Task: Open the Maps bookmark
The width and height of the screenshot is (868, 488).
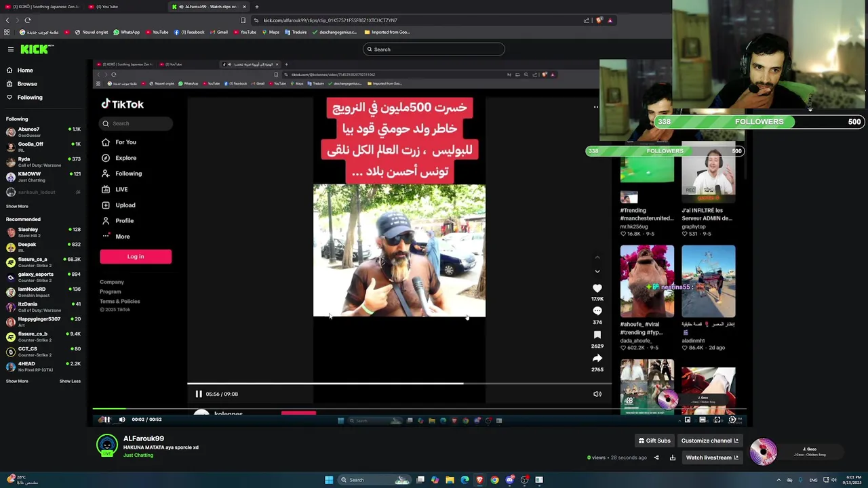Action: 271,32
